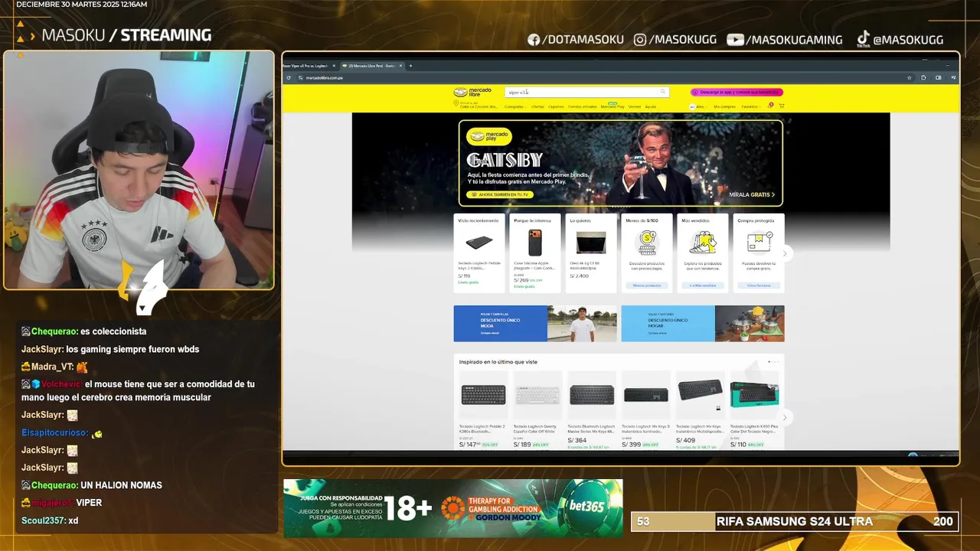The image size is (980, 551).
Task: Open the Gatsby Mercado Play banner
Action: pyautogui.click(x=620, y=163)
